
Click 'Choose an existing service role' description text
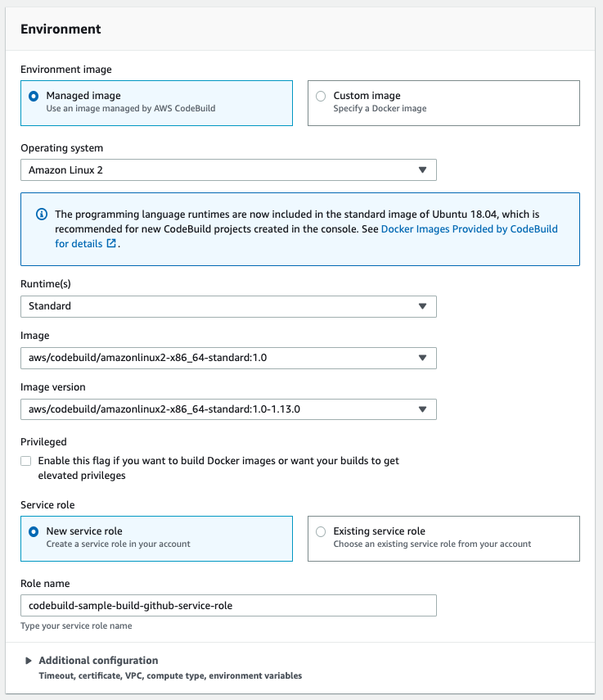point(432,544)
